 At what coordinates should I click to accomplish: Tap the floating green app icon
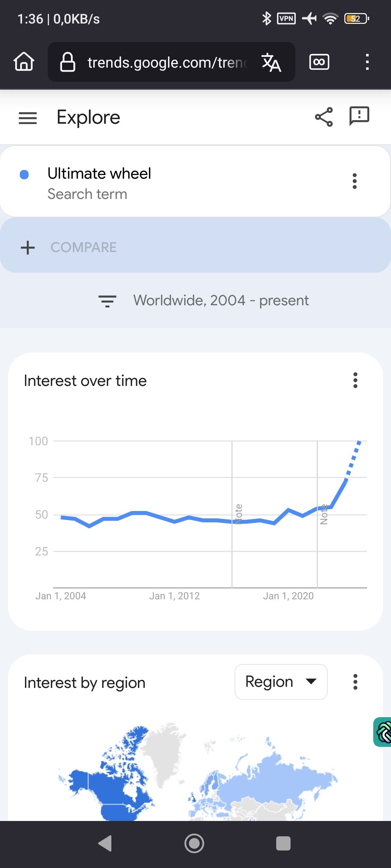point(383,732)
